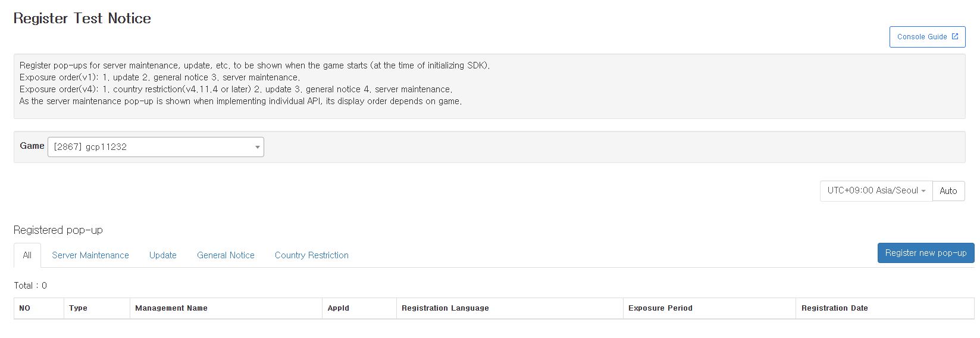Go to the Update tab
The height and width of the screenshot is (338, 980).
click(x=163, y=255)
